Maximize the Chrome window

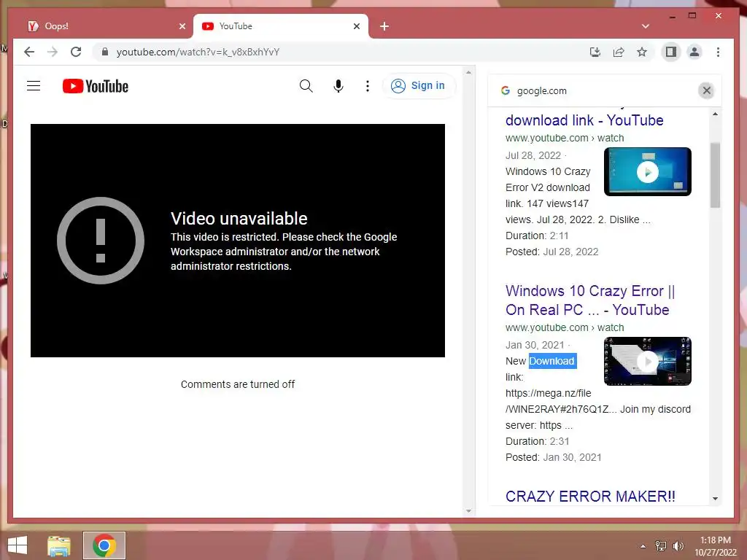[x=692, y=16]
